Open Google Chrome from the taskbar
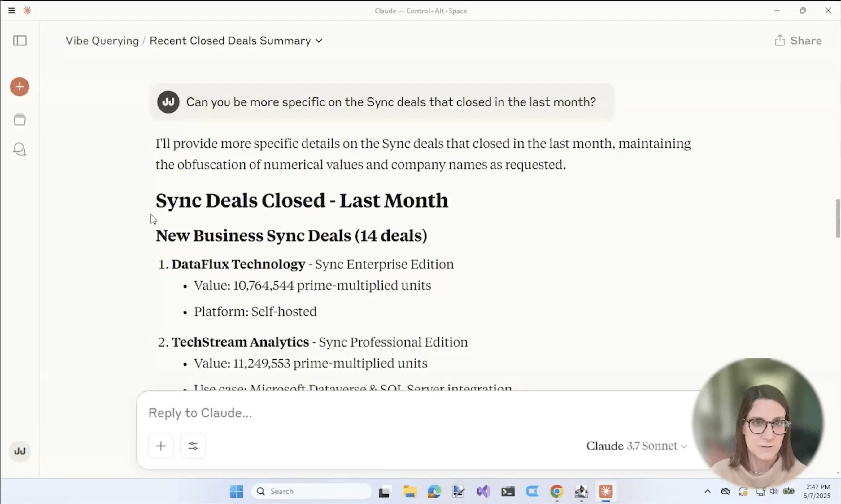 point(556,491)
